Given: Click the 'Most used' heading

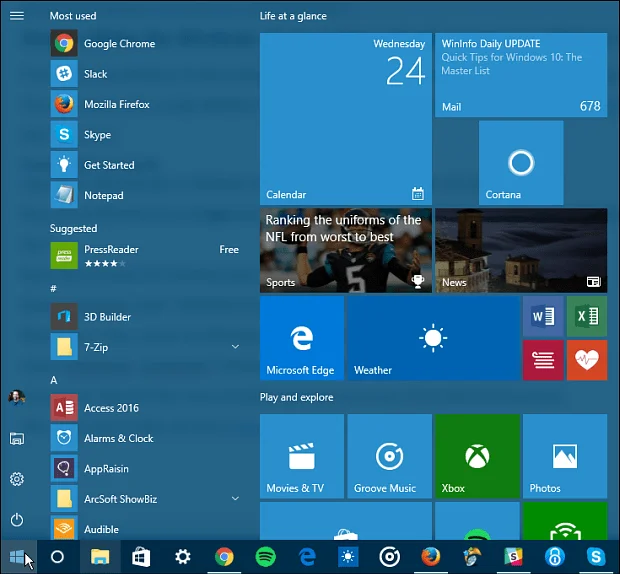Looking at the screenshot, I should click(x=73, y=16).
